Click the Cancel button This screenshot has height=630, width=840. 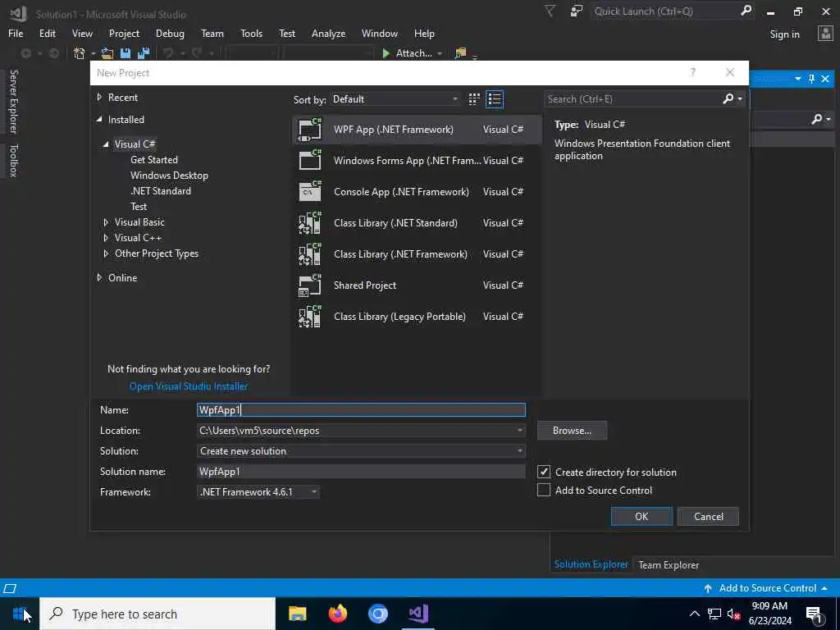point(708,517)
